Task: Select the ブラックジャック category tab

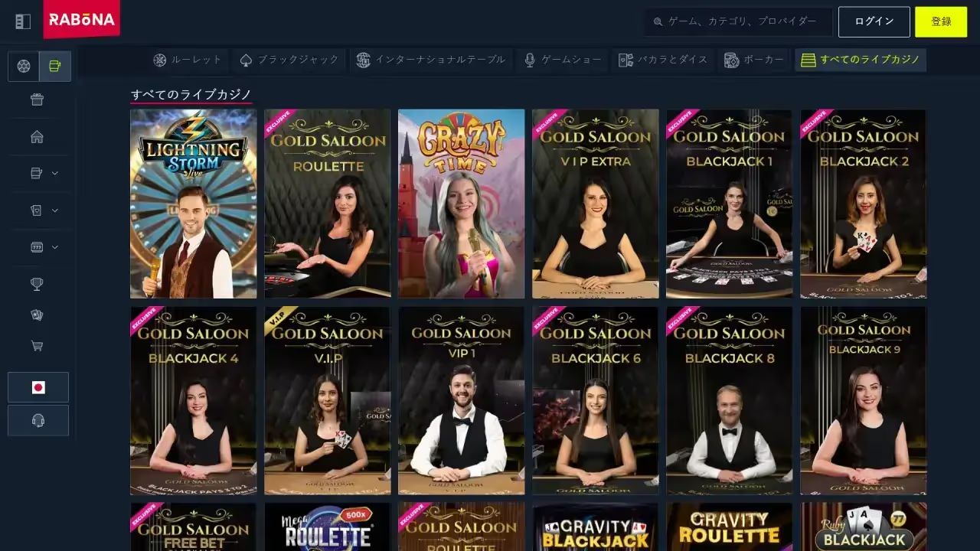Action: pyautogui.click(x=289, y=60)
